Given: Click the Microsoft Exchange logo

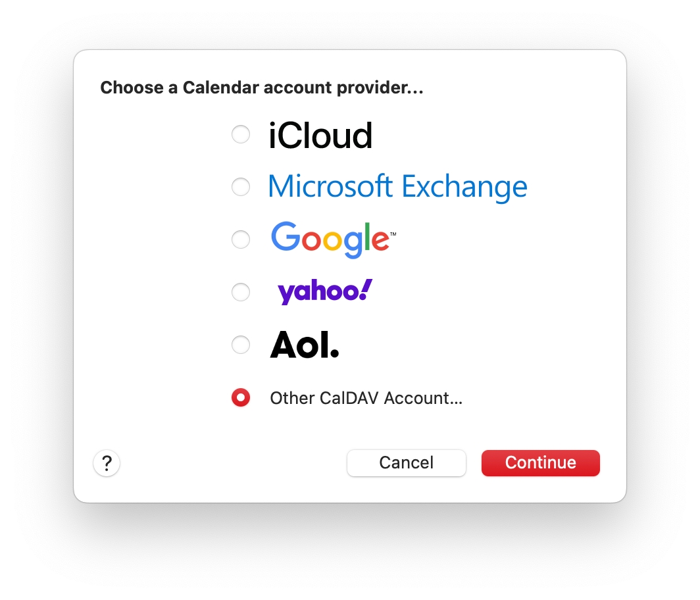Looking at the screenshot, I should [x=397, y=187].
